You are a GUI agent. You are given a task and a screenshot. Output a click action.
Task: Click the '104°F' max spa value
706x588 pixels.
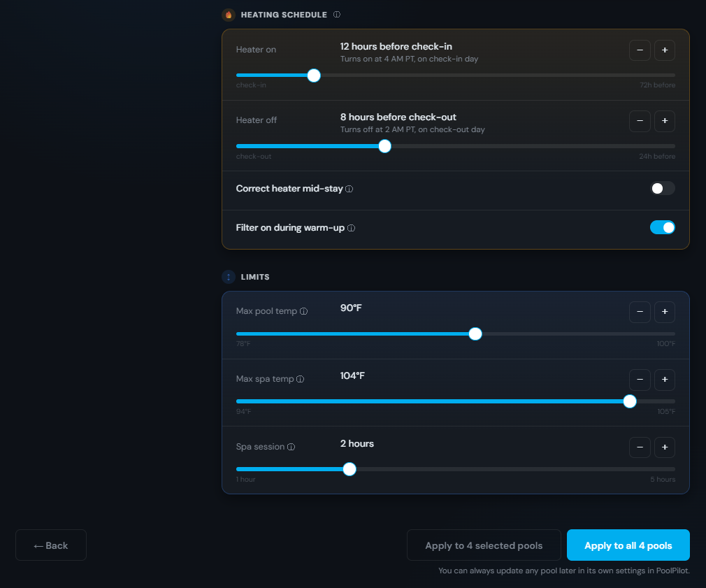click(352, 376)
